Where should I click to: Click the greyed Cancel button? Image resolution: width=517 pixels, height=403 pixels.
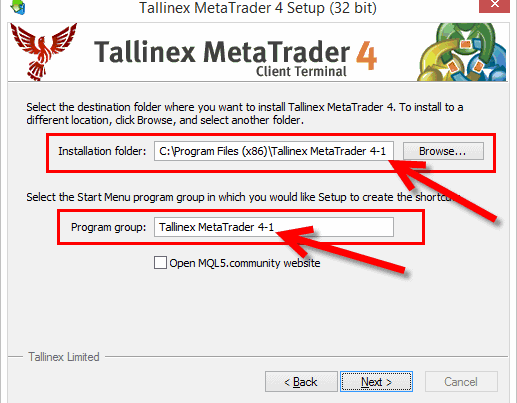coord(461,381)
